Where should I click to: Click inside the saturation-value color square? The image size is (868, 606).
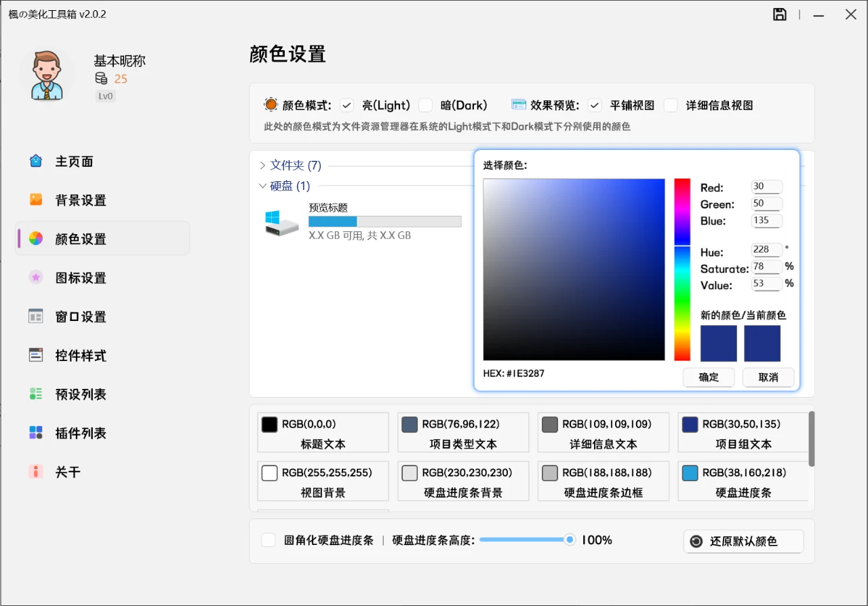[574, 269]
